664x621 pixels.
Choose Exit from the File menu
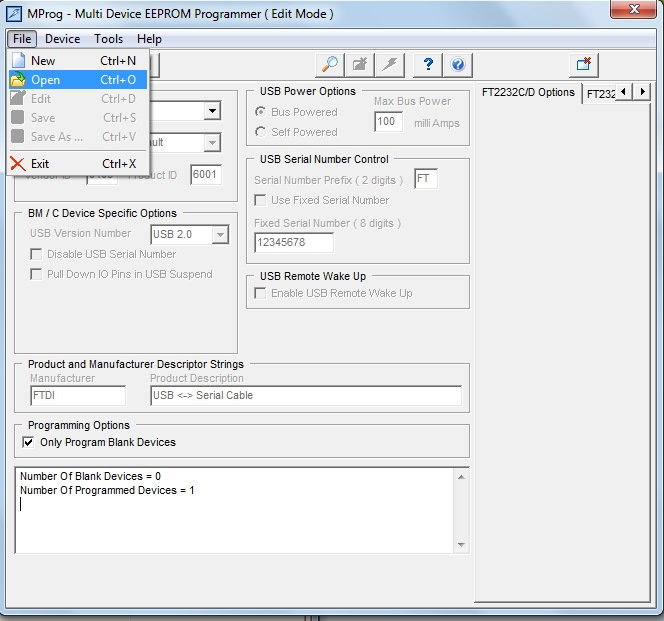pos(78,164)
